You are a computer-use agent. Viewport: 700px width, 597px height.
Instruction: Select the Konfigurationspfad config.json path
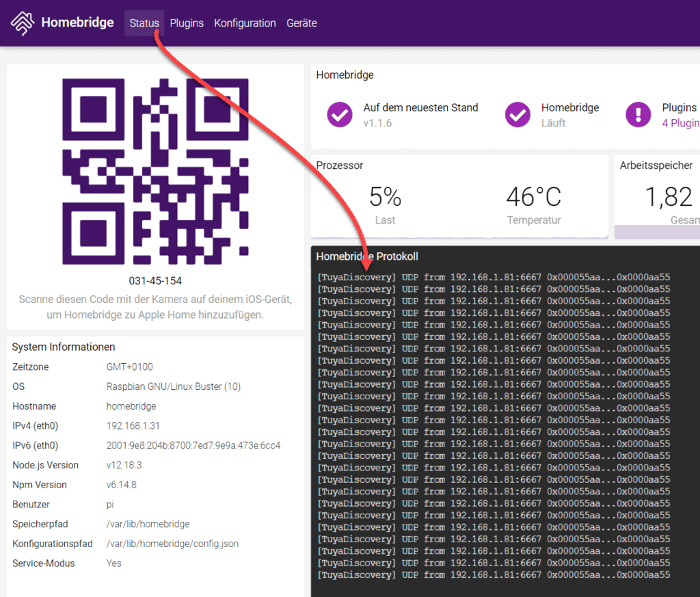pyautogui.click(x=172, y=544)
